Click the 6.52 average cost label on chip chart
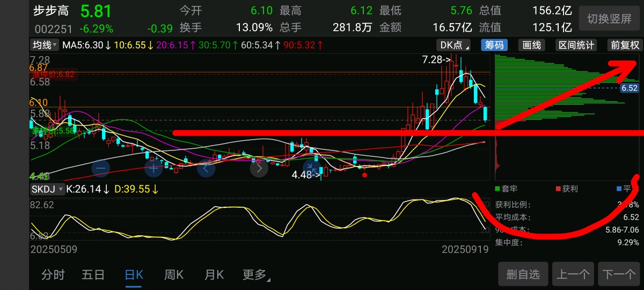Viewport: 644px width, 290px height. tap(630, 88)
